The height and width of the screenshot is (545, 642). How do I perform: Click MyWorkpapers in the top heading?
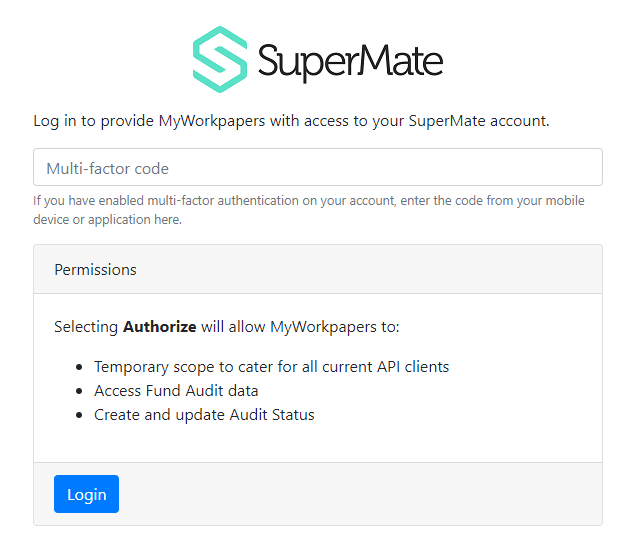[x=212, y=121]
